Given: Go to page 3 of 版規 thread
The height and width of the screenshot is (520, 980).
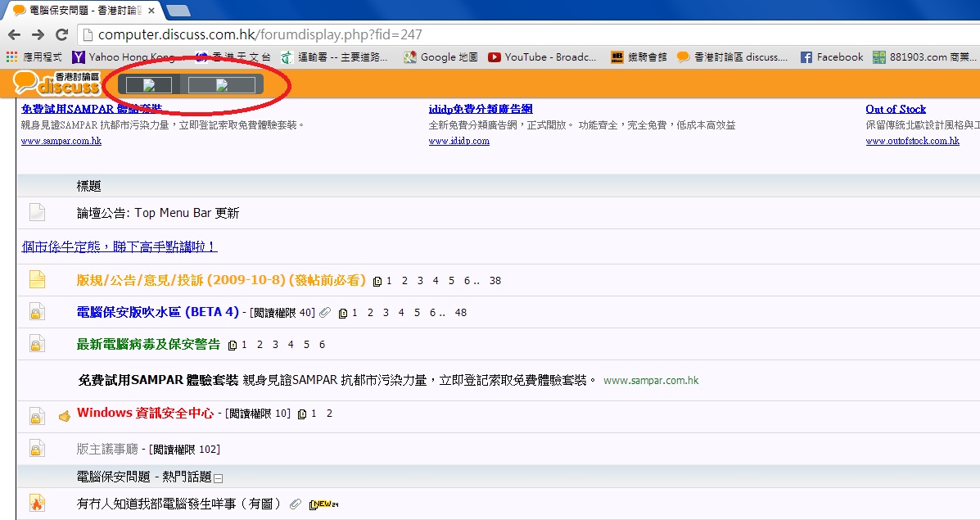Looking at the screenshot, I should pyautogui.click(x=420, y=281).
